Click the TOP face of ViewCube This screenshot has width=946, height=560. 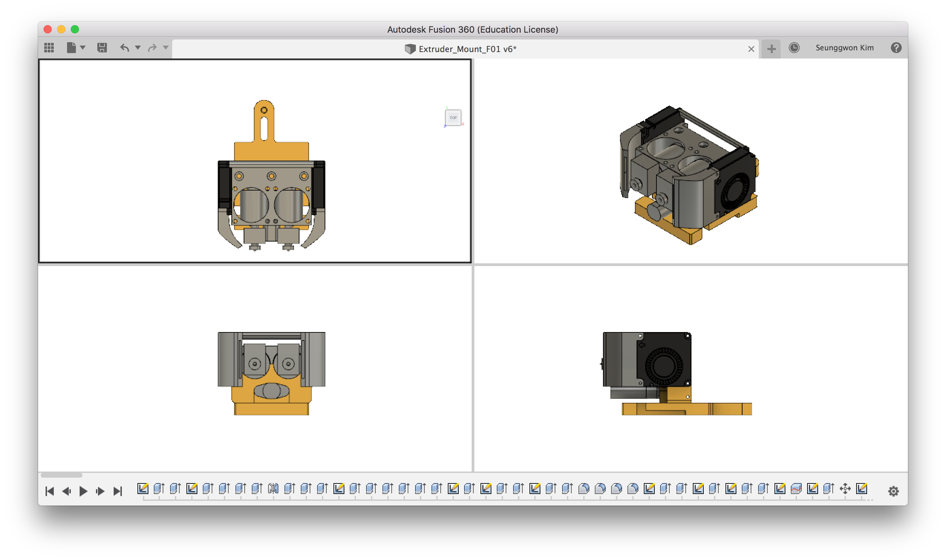(453, 118)
